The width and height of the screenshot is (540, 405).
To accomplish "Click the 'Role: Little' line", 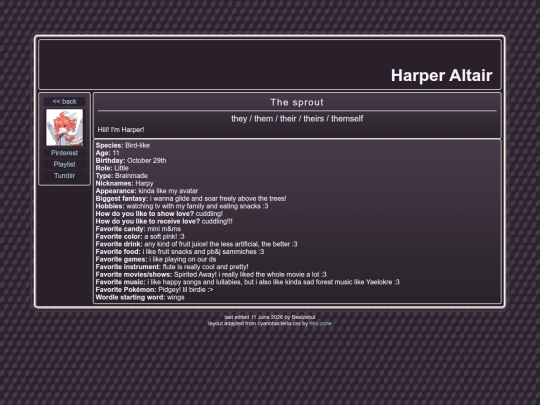I will coord(112,168).
